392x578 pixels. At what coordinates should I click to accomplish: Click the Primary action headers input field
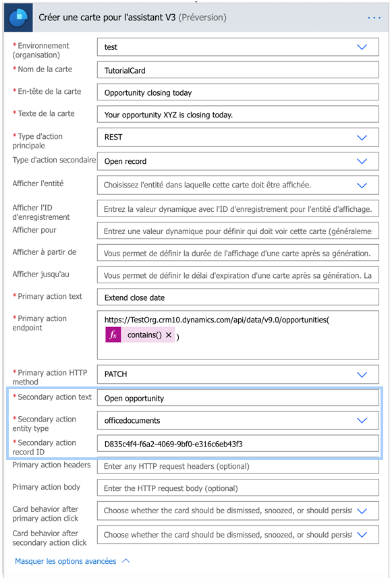[238, 466]
